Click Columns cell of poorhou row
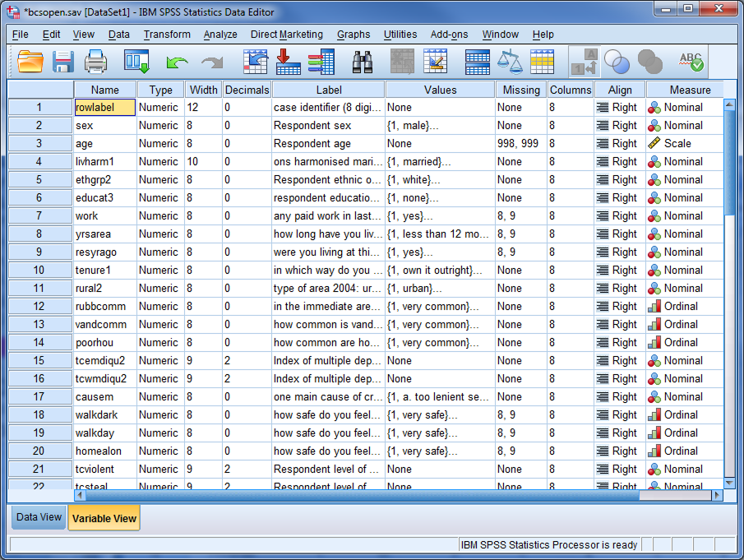Viewport: 744px width, 560px height. (x=571, y=343)
